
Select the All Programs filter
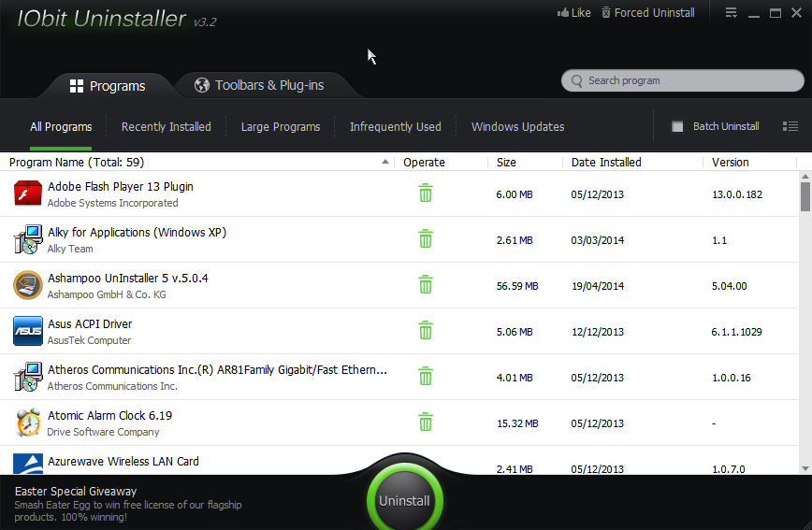(x=61, y=127)
